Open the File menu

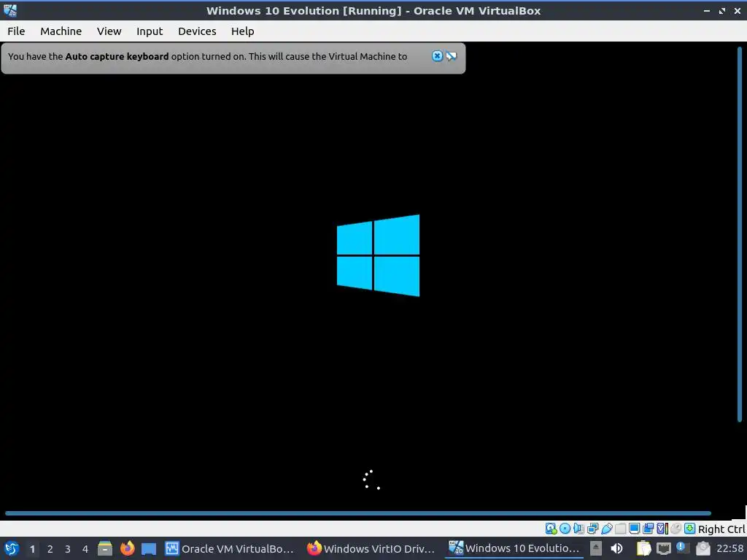pyautogui.click(x=16, y=31)
